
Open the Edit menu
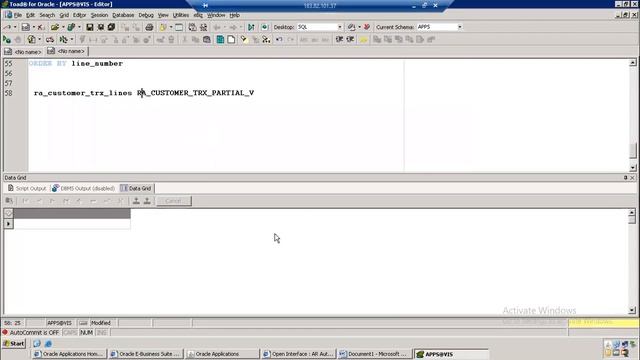point(31,15)
